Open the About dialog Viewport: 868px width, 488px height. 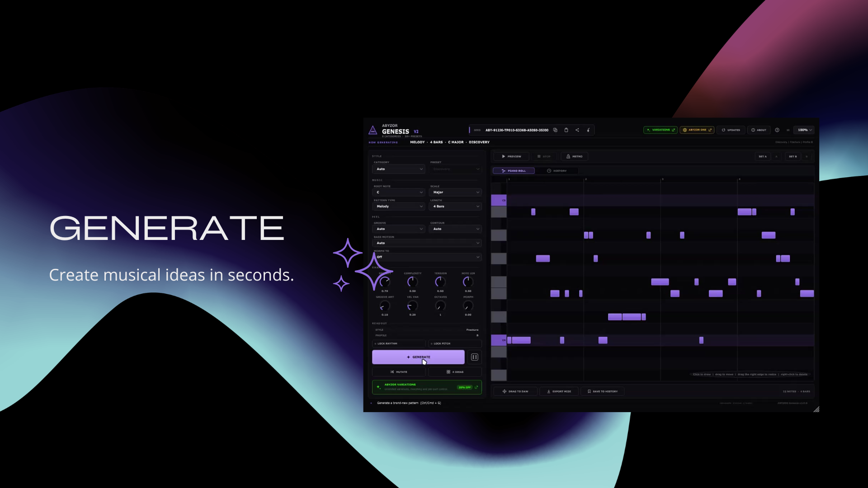pos(759,130)
